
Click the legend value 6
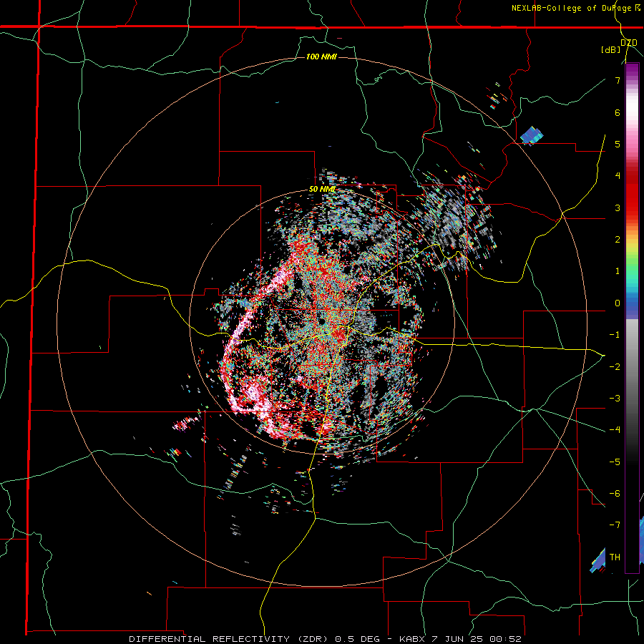618,112
